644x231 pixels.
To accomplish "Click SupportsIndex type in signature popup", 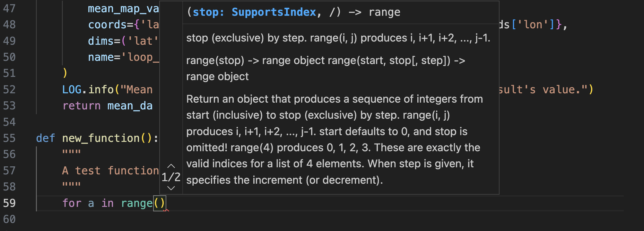I will pyautogui.click(x=274, y=12).
